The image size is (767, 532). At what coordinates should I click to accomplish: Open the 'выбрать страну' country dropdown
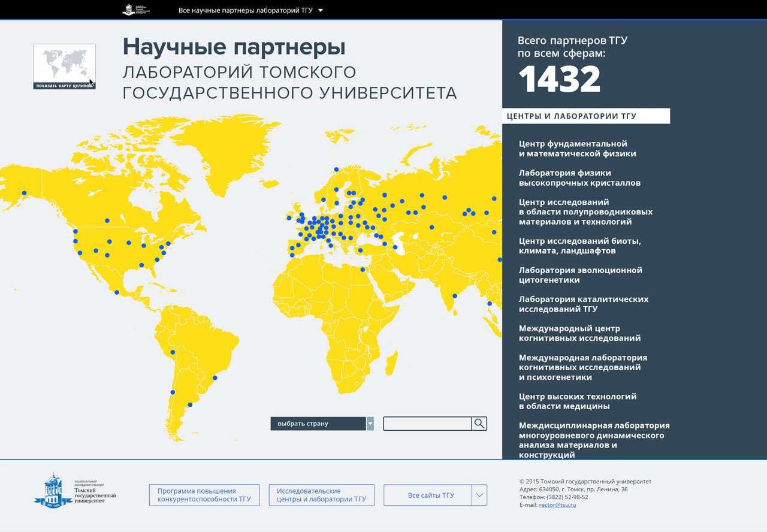(x=322, y=424)
